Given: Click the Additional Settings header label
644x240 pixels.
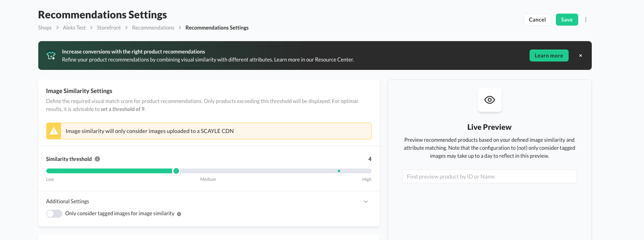Looking at the screenshot, I should (x=67, y=202).
